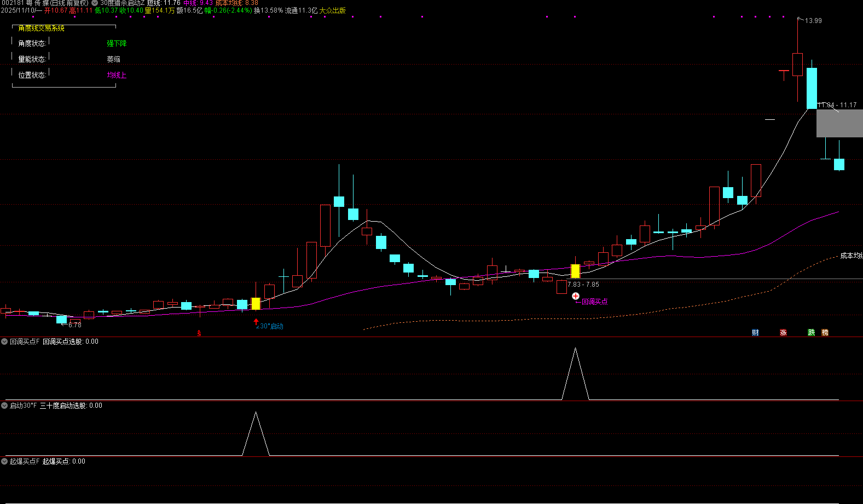Open the 起爆买点F indicator panel menu
The image size is (863, 504).
tap(4, 461)
